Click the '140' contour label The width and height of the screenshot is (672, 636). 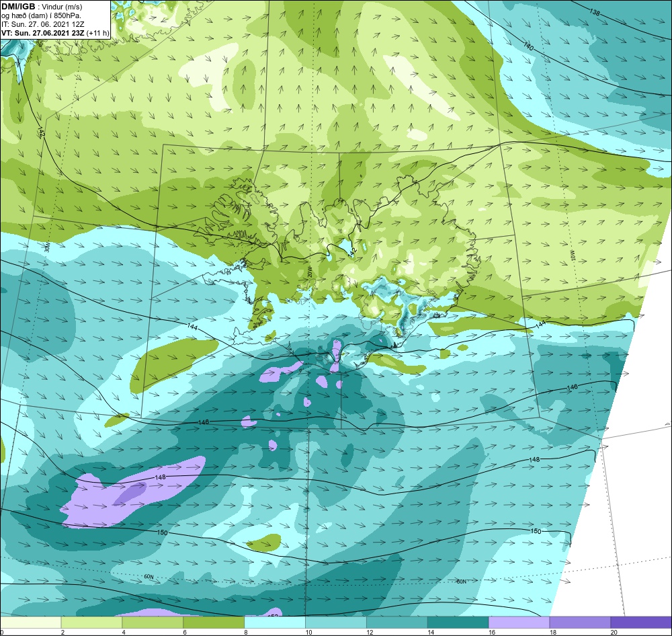(528, 46)
